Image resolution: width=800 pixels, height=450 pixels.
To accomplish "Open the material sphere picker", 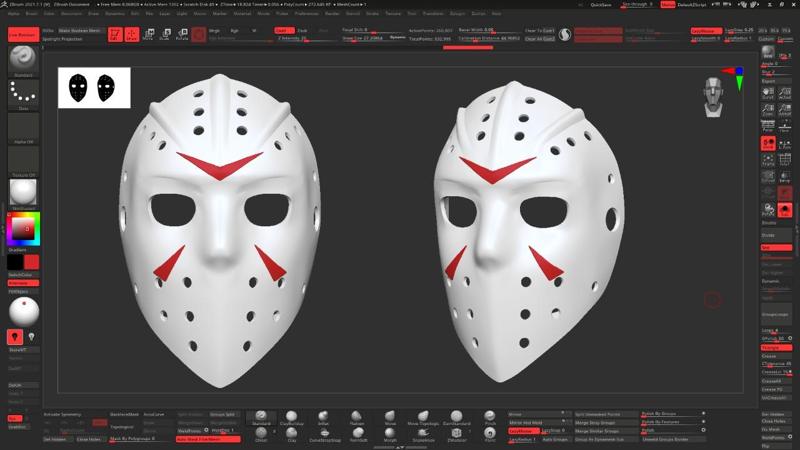I will (23, 193).
